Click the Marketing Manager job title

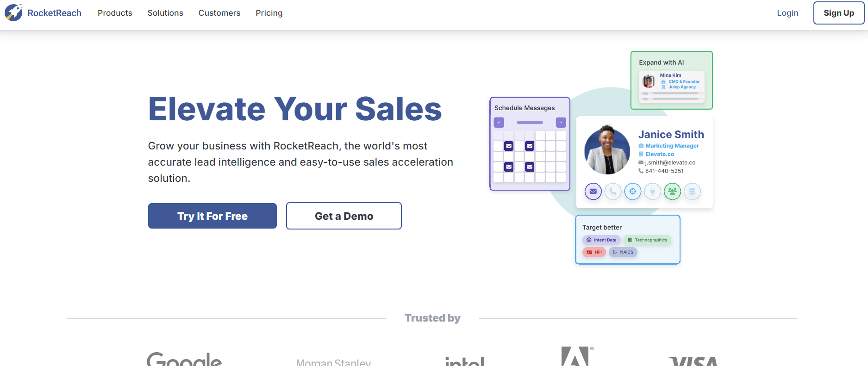[672, 146]
